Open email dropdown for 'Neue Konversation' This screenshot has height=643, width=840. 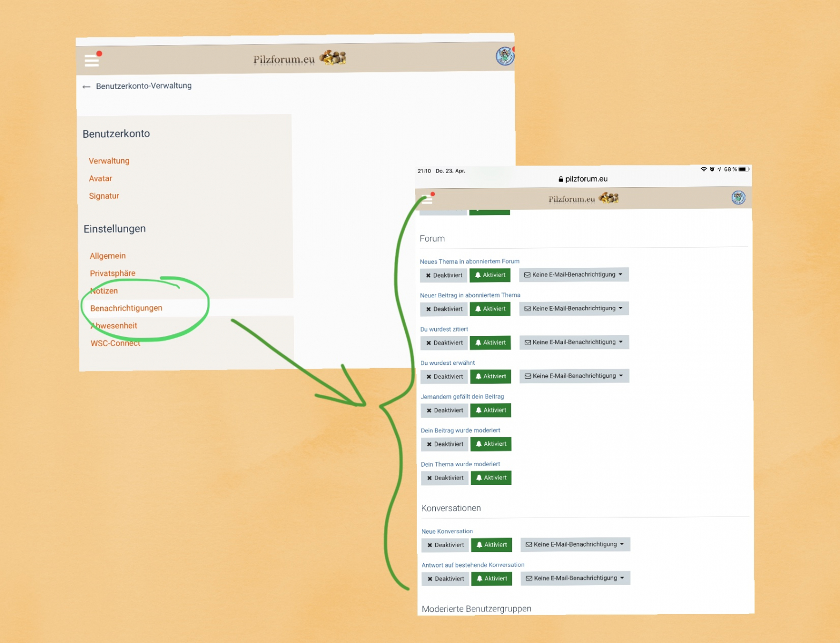(575, 544)
